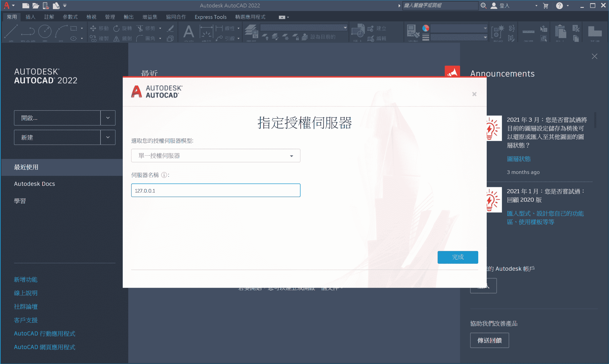The height and width of the screenshot is (364, 609).
Task: Click the 傳送回饋 feedback button
Action: (x=489, y=340)
